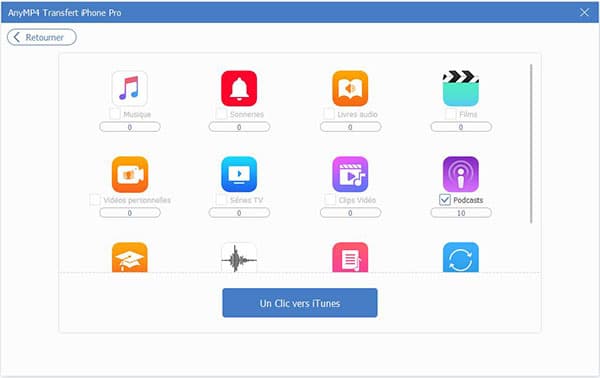This screenshot has height=378, width=600.
Task: Tick the Vidéos personnelles checkbox
Action: pyautogui.click(x=95, y=200)
